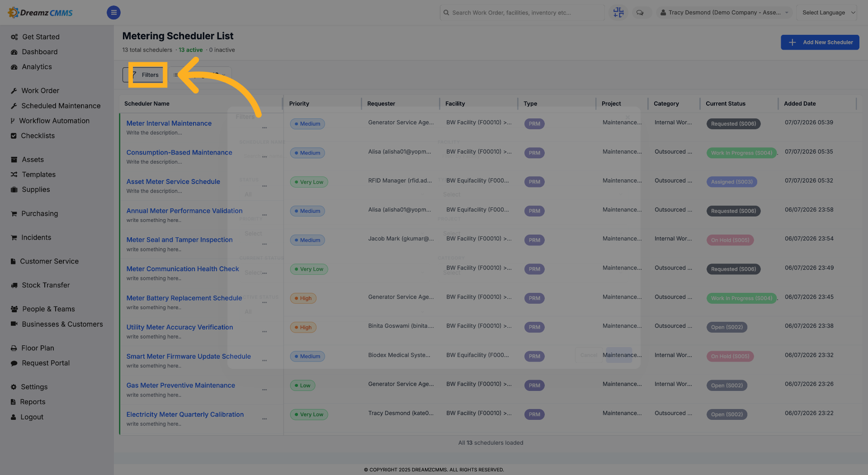The width and height of the screenshot is (868, 475).
Task: Open the Tracy Desmond account dropdown
Action: (x=723, y=13)
